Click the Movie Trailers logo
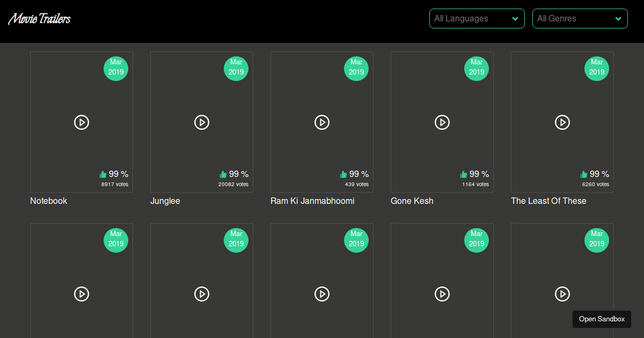The image size is (644, 338). coord(39,18)
